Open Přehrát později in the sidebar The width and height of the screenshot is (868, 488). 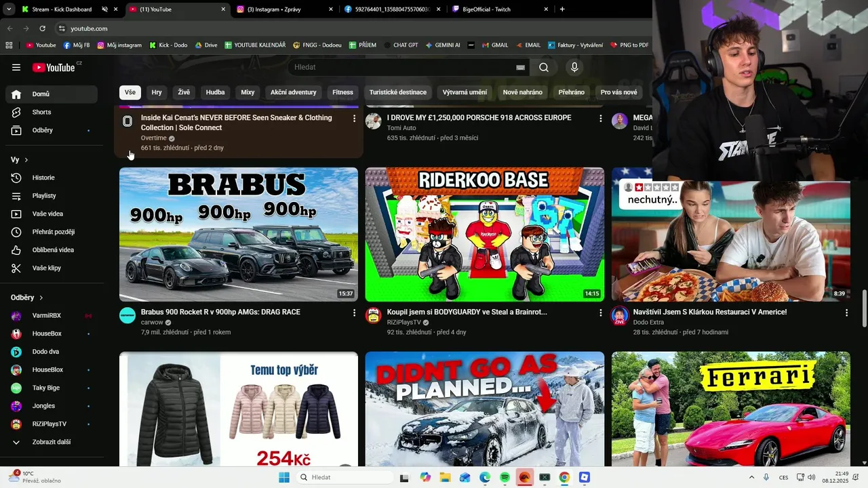tap(52, 232)
